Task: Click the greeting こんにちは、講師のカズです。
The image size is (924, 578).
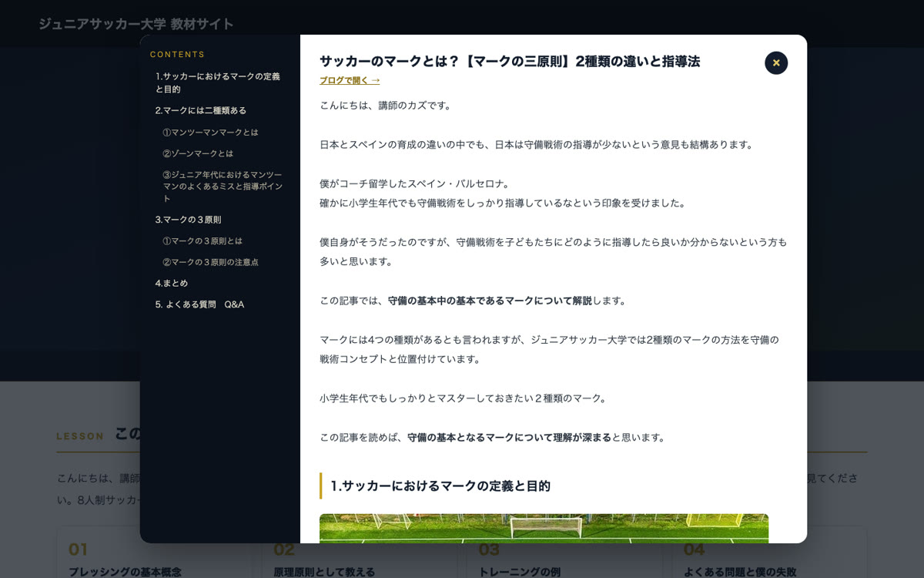Action: click(x=387, y=105)
